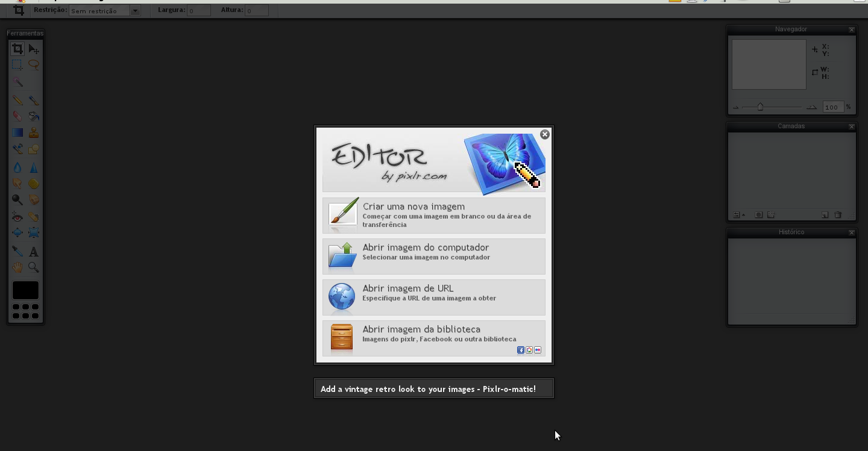
Task: Select the Gradient tool
Action: (17, 132)
